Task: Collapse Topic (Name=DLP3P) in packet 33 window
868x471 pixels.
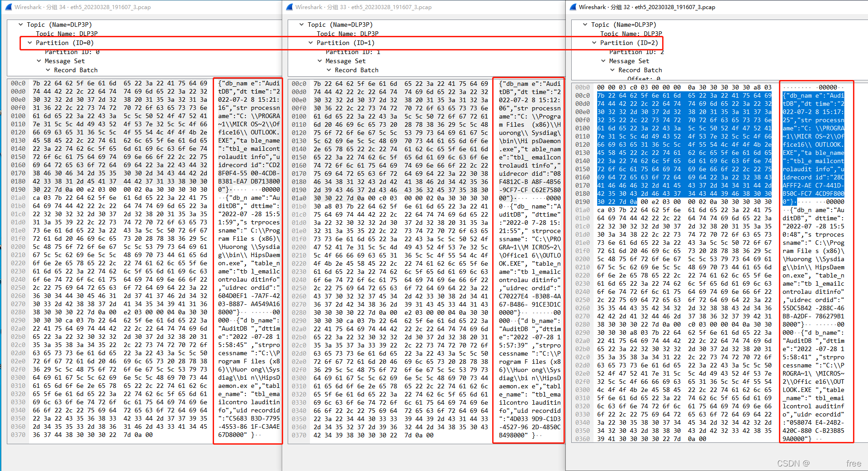Action: click(x=301, y=25)
